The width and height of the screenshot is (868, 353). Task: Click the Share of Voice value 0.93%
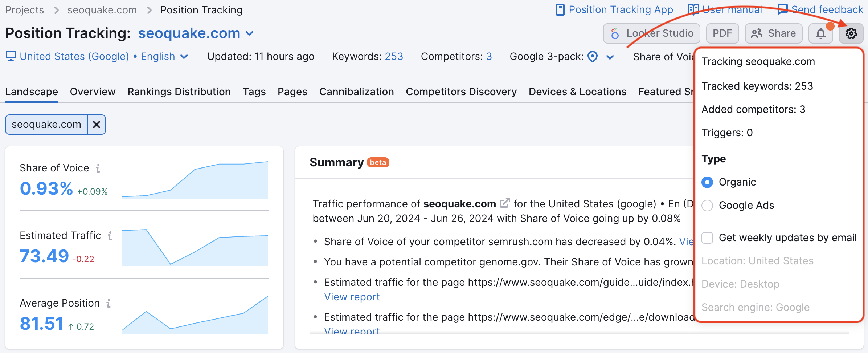pyautogui.click(x=46, y=188)
